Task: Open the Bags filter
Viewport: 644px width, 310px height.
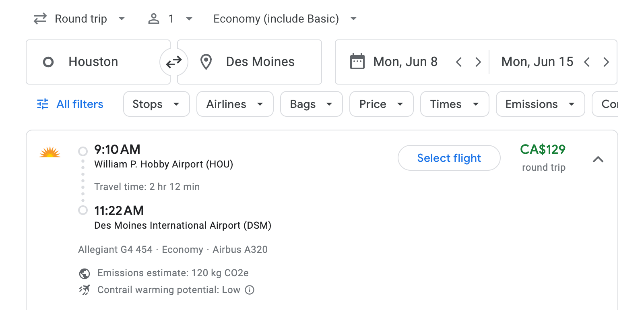Action: 311,104
